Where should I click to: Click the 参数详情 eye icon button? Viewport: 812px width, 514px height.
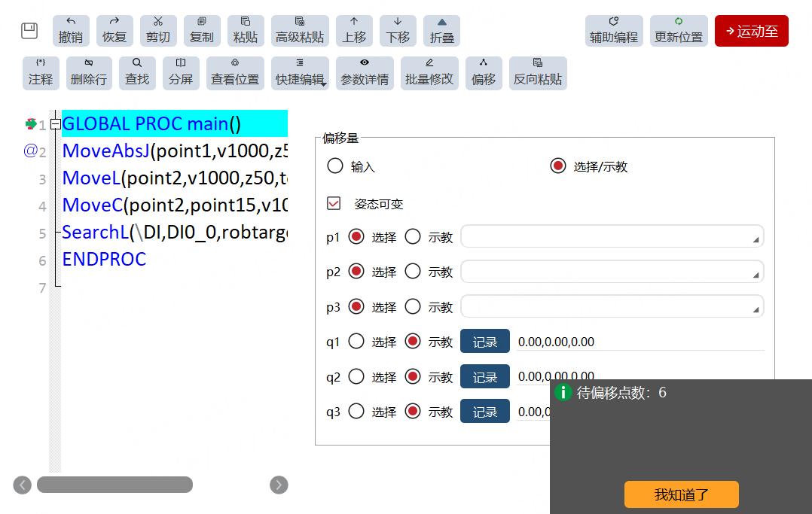tap(365, 73)
